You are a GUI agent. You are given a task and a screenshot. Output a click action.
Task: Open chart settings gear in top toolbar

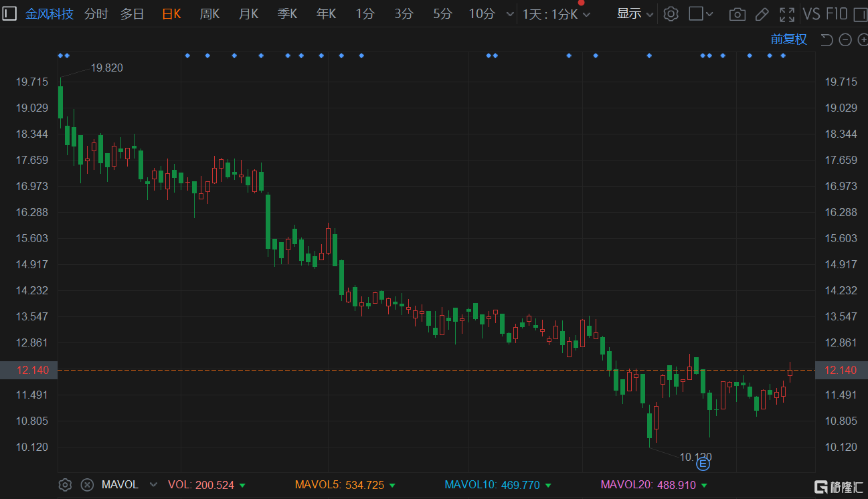(x=671, y=14)
